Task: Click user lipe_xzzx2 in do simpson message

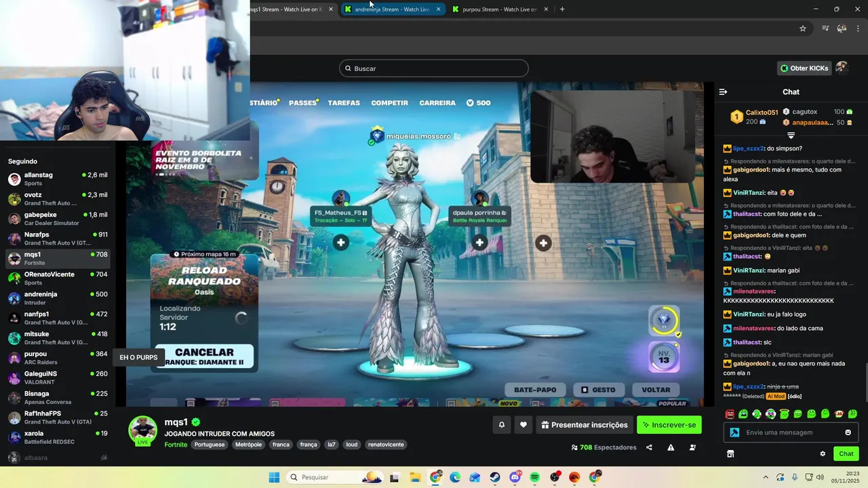Action: coord(749,148)
